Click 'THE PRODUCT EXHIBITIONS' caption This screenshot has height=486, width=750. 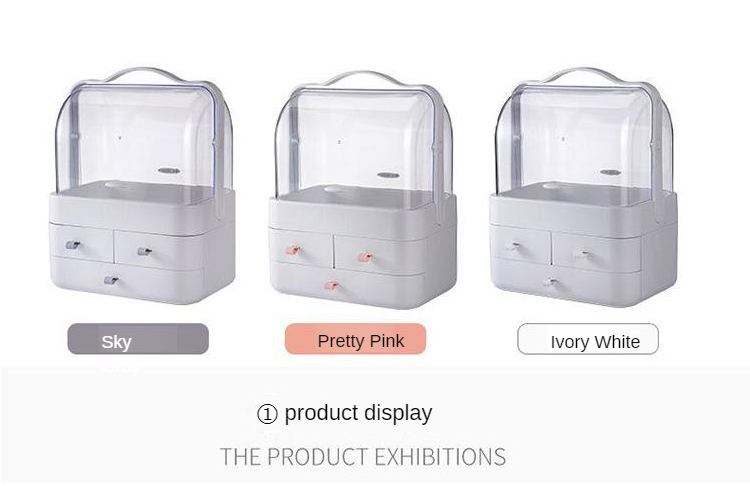363,457
